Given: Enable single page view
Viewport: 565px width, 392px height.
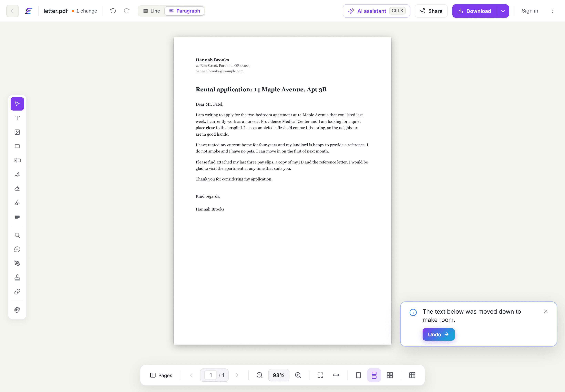Looking at the screenshot, I should 358,375.
